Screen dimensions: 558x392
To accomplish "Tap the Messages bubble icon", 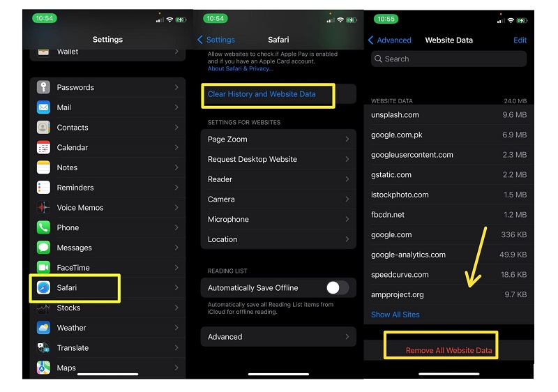I will pos(43,247).
